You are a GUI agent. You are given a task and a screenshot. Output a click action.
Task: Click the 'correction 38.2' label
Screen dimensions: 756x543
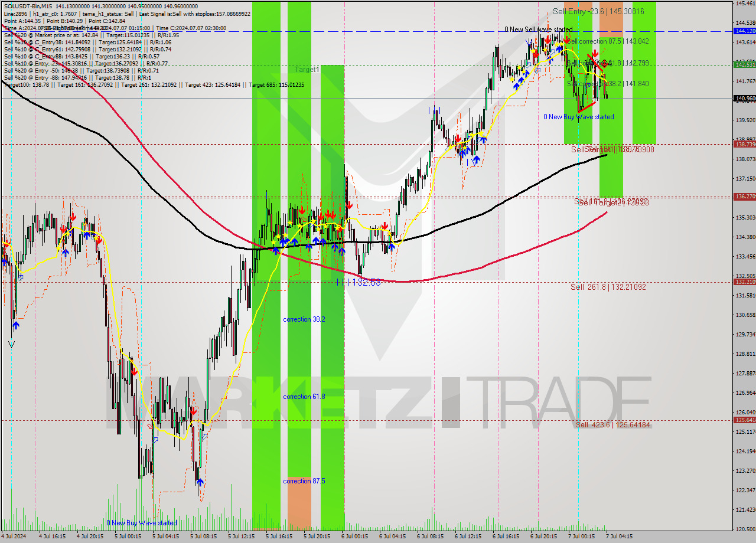304,319
